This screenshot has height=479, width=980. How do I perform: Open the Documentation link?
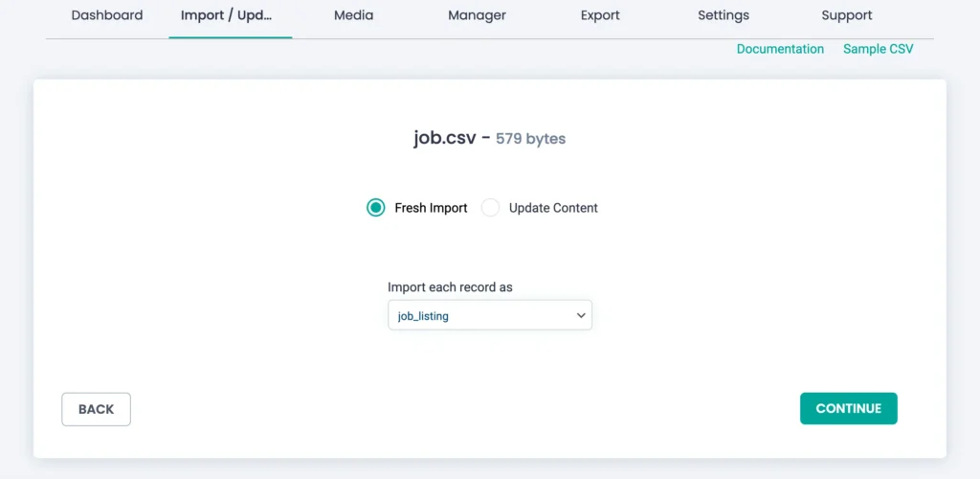click(780, 49)
